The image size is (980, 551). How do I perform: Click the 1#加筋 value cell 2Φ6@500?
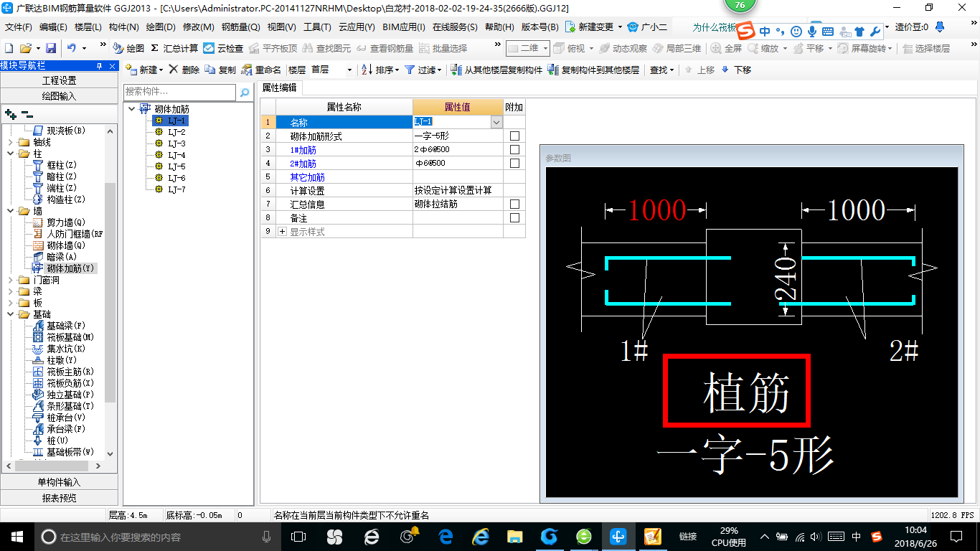[458, 149]
